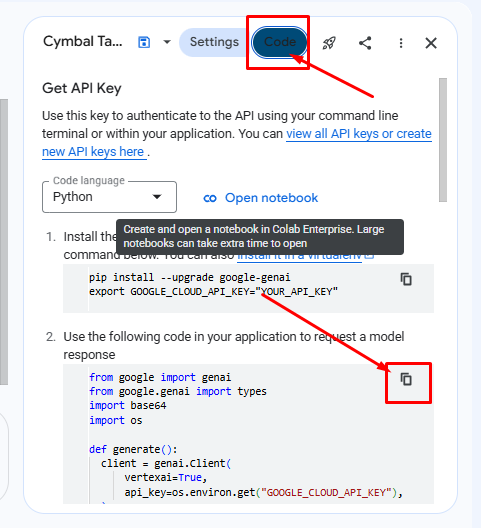The width and height of the screenshot is (481, 528).
Task: Click the export GOOGLE_CLOUD_API_KEY line
Action: tap(213, 291)
